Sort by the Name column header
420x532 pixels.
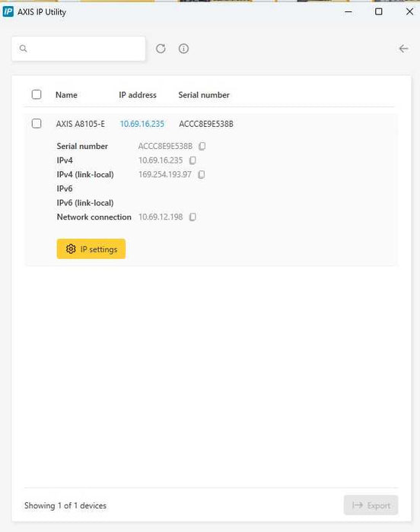(66, 95)
